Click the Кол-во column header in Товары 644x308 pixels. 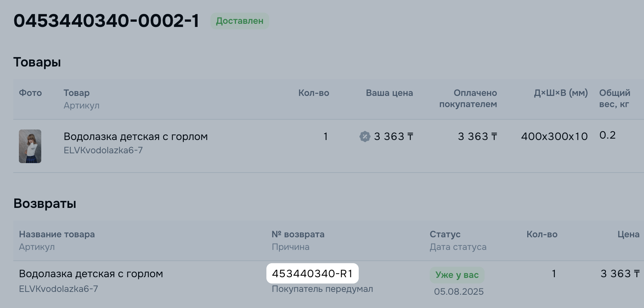click(314, 93)
